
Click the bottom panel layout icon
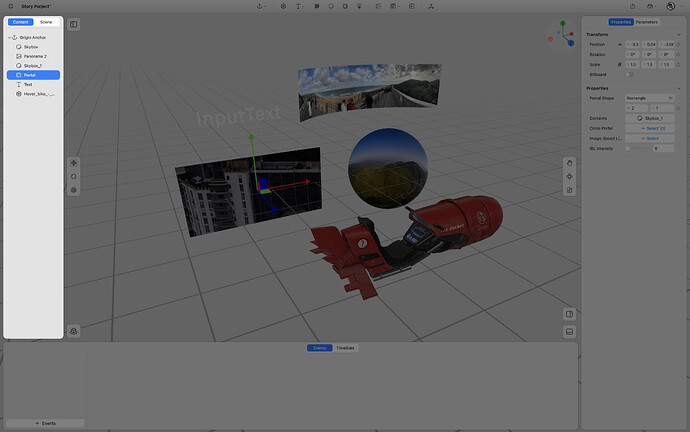click(x=569, y=331)
